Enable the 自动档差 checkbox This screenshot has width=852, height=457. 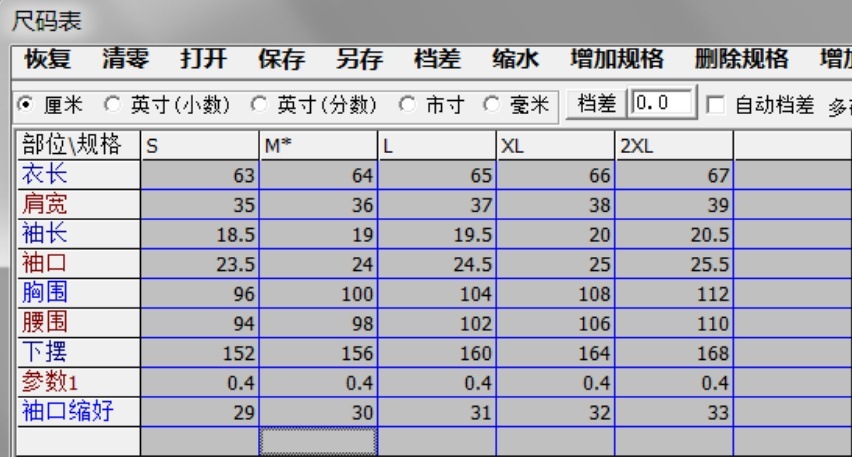pos(715,105)
